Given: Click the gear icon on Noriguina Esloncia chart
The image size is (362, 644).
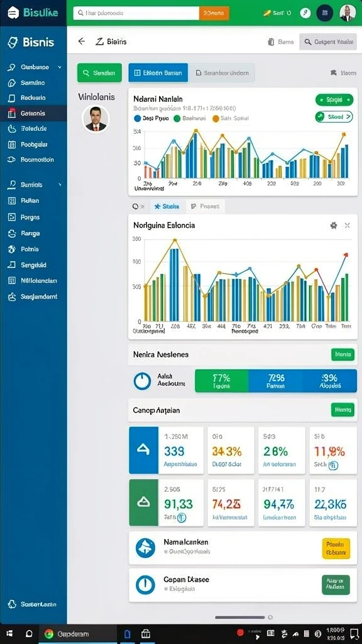Looking at the screenshot, I should (x=333, y=225).
